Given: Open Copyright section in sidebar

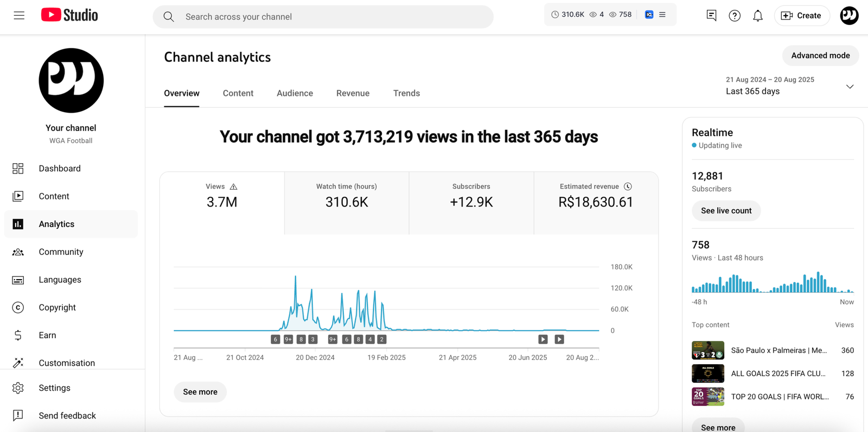Looking at the screenshot, I should [57, 307].
